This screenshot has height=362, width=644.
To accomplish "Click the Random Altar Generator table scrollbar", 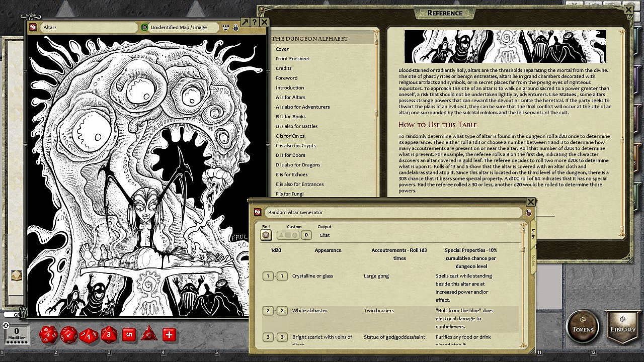I will point(522,282).
